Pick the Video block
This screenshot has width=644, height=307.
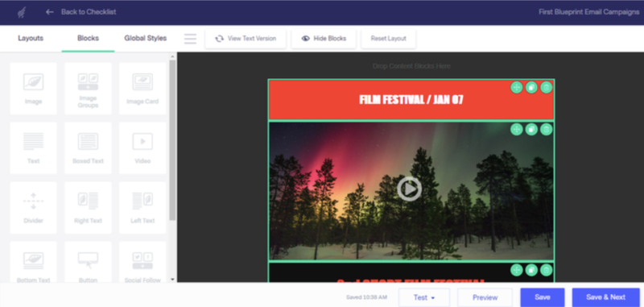click(142, 148)
